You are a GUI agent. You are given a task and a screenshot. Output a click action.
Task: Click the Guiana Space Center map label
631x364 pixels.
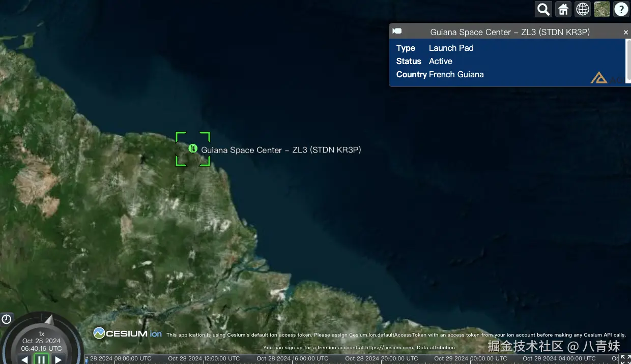click(x=281, y=150)
